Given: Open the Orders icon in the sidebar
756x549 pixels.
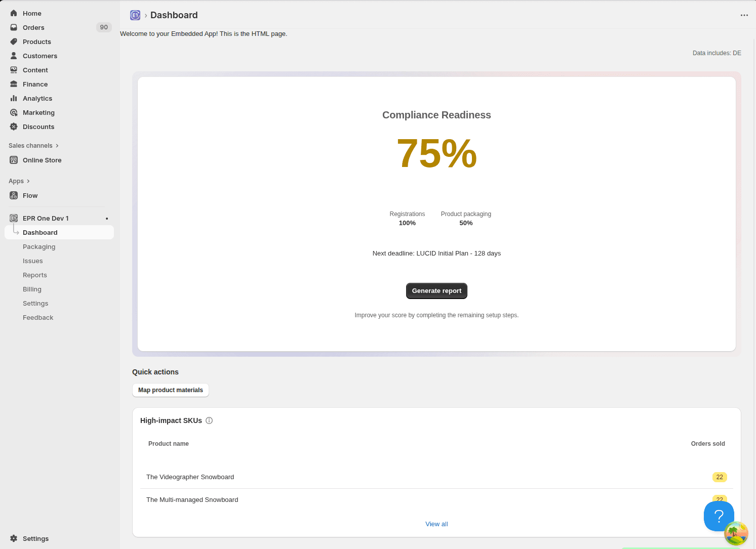Looking at the screenshot, I should (14, 27).
